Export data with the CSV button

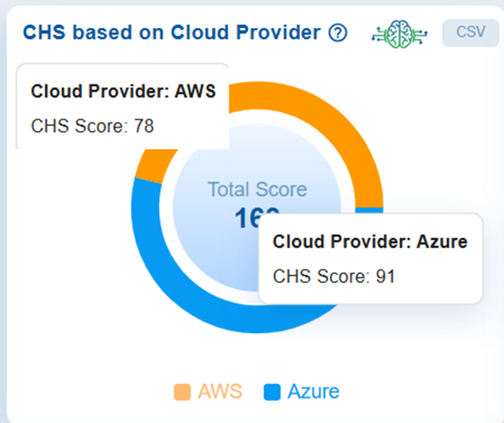pyautogui.click(x=471, y=32)
